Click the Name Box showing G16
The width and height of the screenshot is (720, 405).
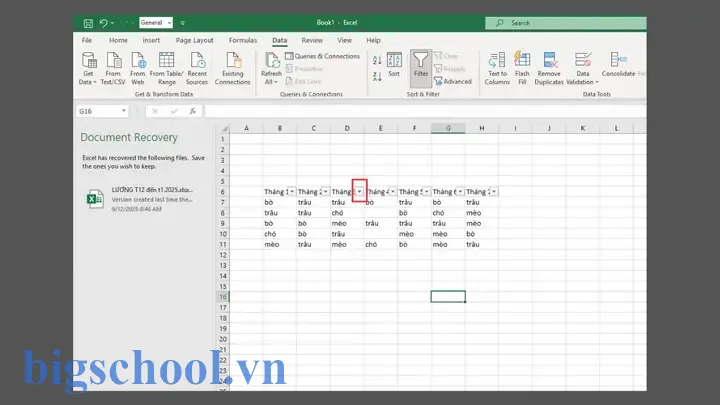[x=98, y=111]
